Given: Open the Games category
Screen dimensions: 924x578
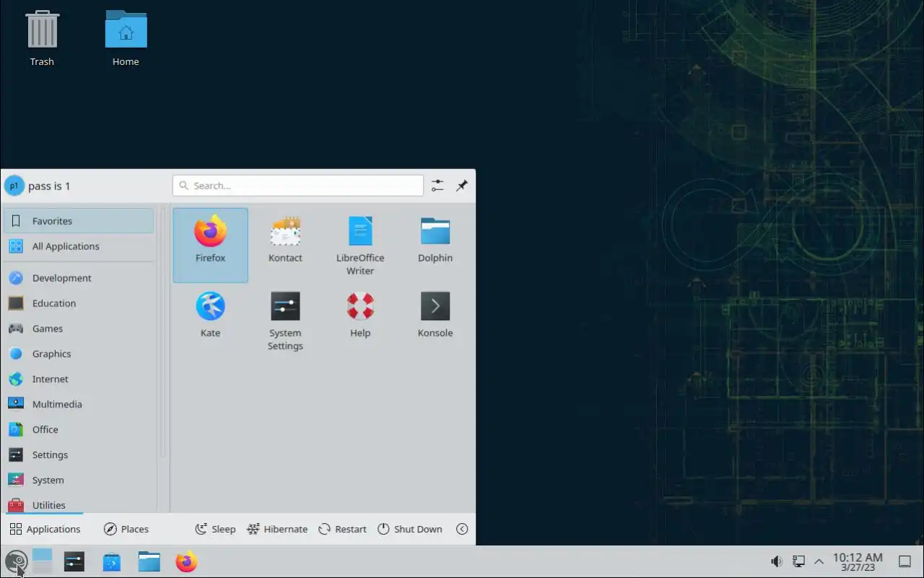Looking at the screenshot, I should [x=79, y=329].
